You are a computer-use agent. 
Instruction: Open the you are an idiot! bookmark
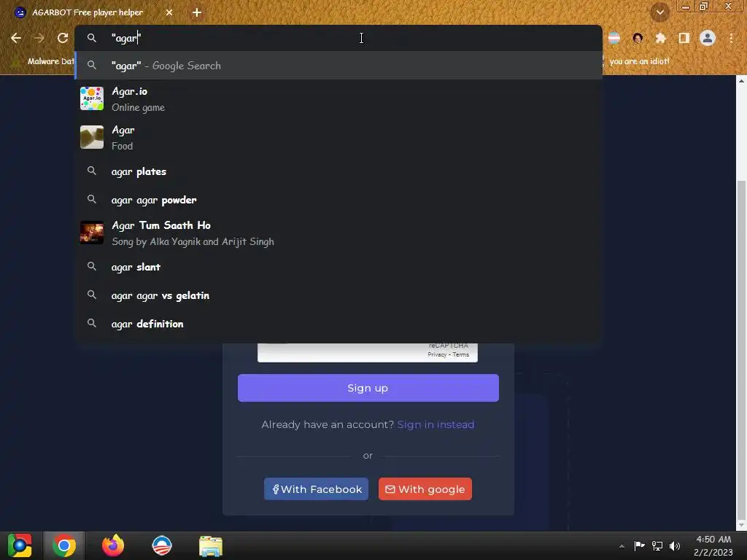pyautogui.click(x=638, y=61)
